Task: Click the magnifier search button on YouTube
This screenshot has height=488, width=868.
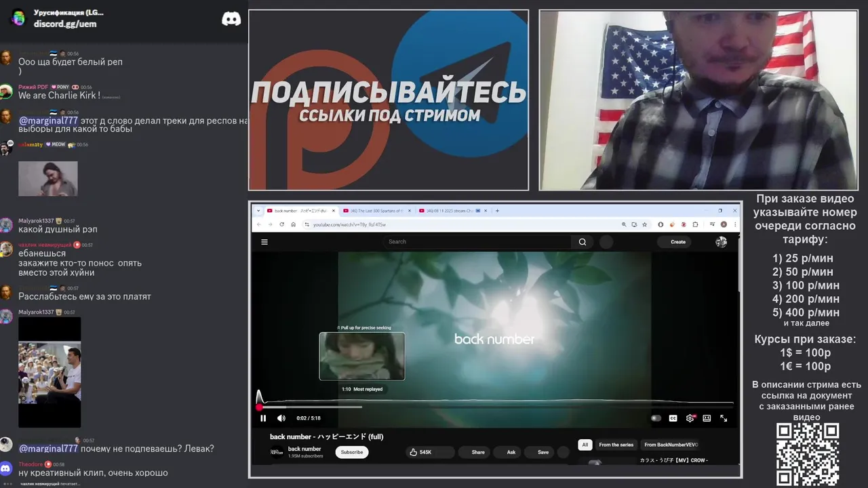Action: pyautogui.click(x=583, y=241)
